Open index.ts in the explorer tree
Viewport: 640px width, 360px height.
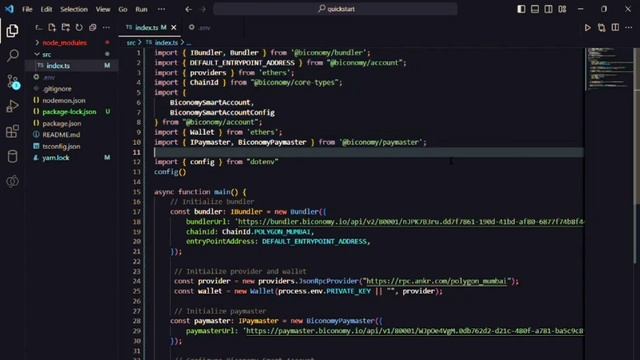[x=58, y=65]
